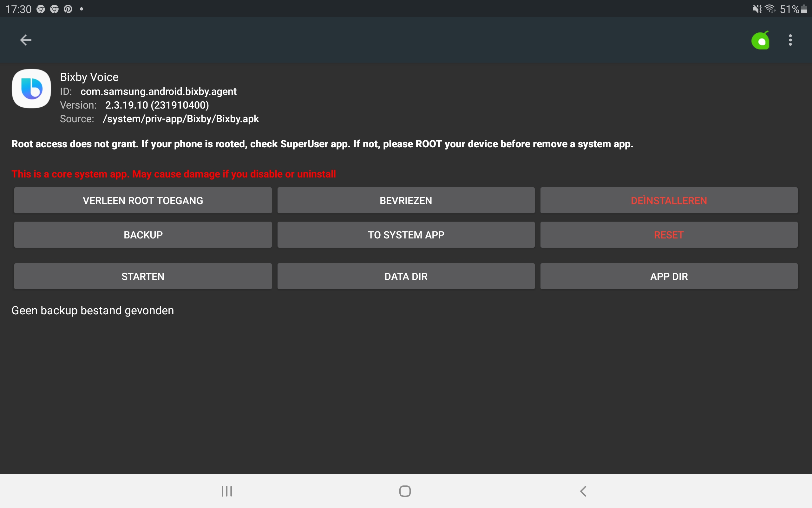Viewport: 812px width, 508px height.
Task: Tap the red RESET button
Action: click(669, 235)
